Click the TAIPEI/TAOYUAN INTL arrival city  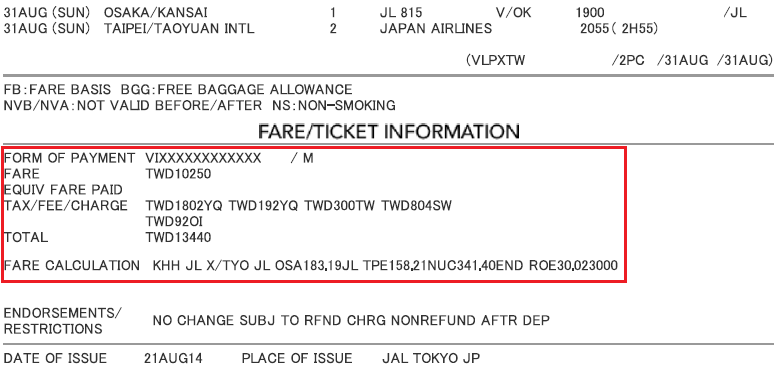click(179, 29)
